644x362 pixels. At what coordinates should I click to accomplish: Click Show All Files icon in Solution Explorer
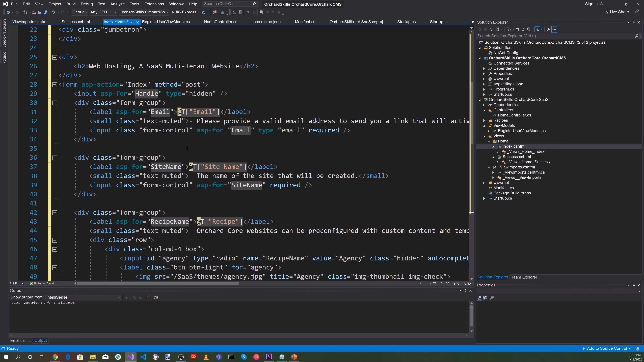click(x=529, y=29)
